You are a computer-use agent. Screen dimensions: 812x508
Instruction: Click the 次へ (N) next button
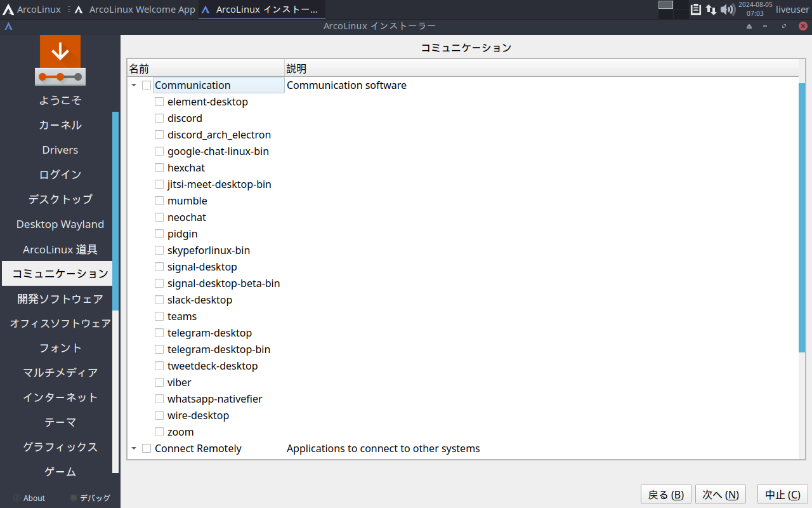point(720,495)
